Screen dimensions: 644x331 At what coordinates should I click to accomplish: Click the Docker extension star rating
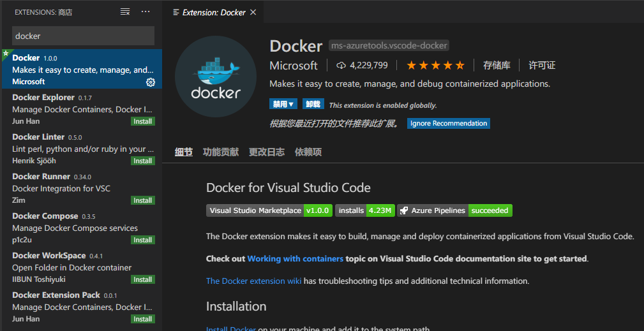point(435,65)
